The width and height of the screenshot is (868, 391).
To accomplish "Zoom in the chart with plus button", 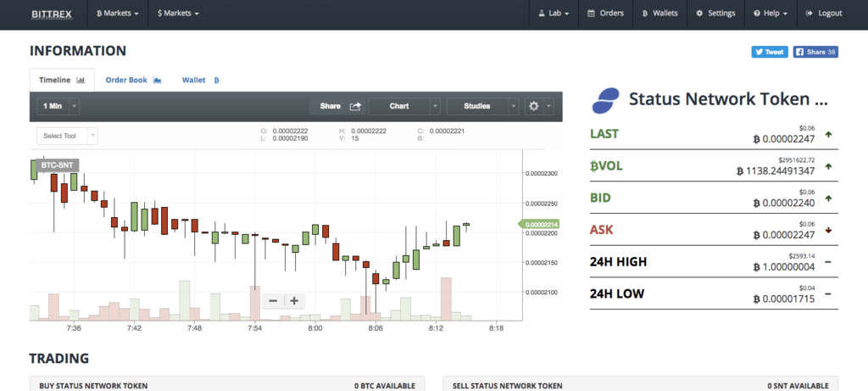I will coord(294,301).
